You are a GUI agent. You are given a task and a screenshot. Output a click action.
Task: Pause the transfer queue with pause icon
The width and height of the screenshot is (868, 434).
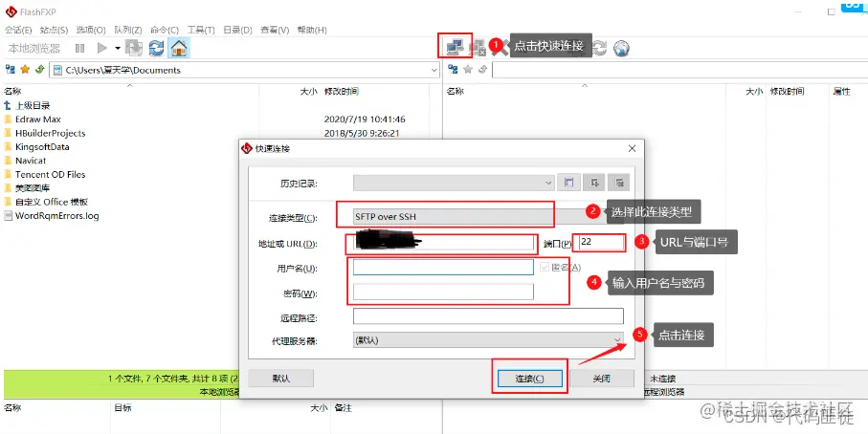click(79, 48)
